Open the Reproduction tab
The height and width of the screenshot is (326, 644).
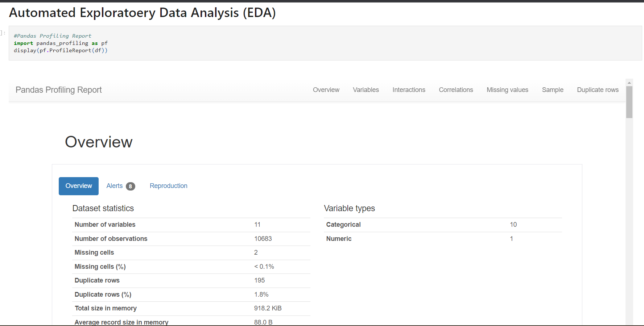pyautogui.click(x=168, y=186)
